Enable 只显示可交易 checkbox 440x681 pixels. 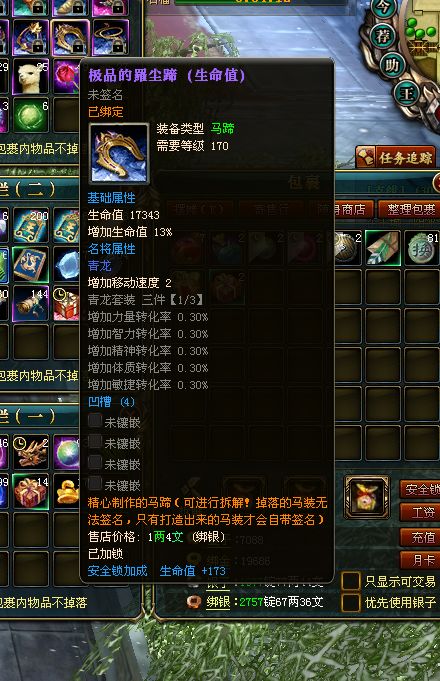[x=351, y=581]
